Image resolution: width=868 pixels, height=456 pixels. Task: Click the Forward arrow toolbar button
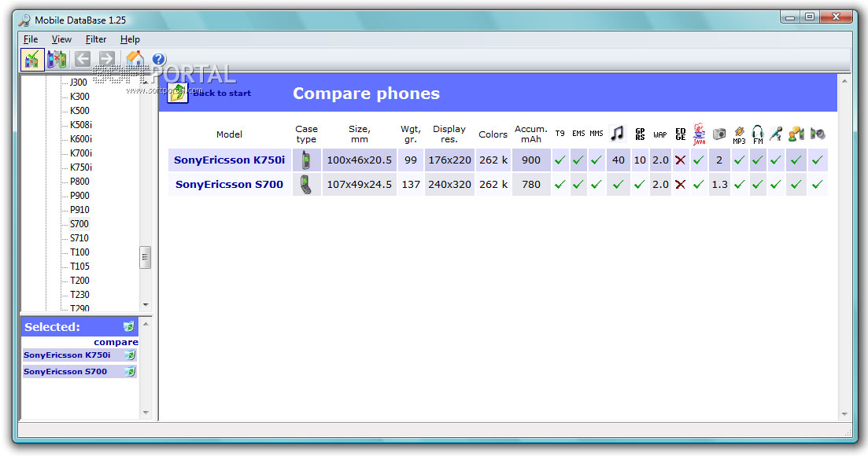[106, 59]
